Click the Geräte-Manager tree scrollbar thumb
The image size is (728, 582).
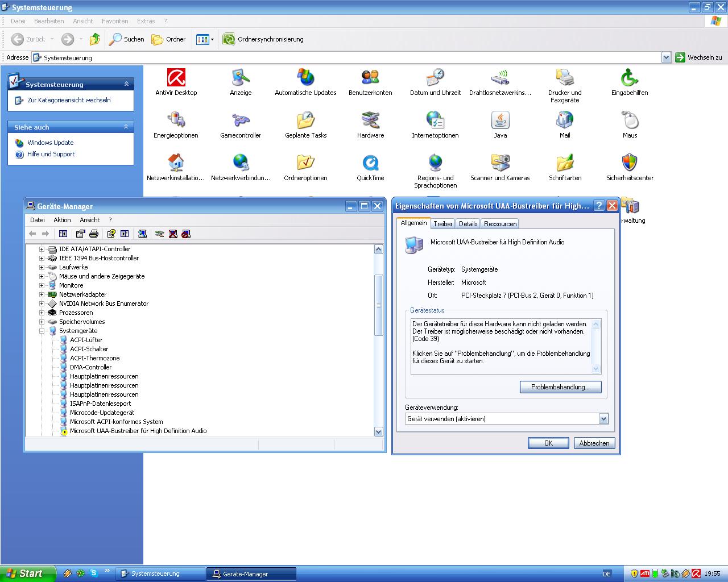click(x=379, y=305)
